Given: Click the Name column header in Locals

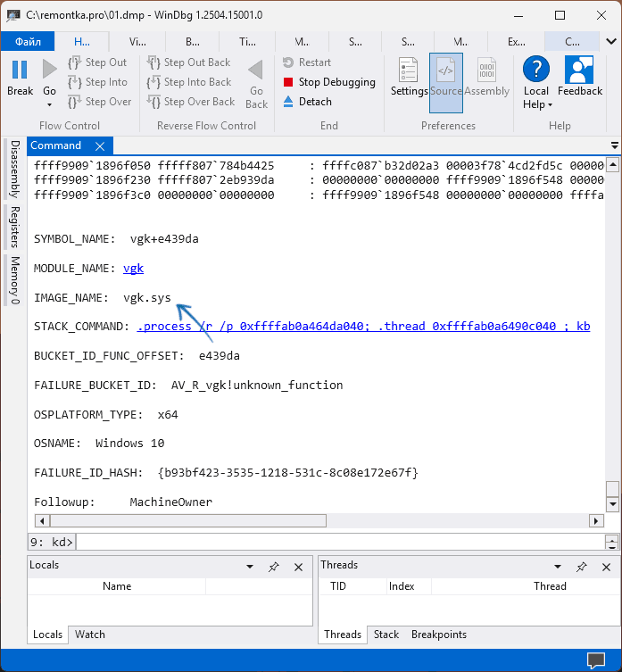Looking at the screenshot, I should point(117,586).
